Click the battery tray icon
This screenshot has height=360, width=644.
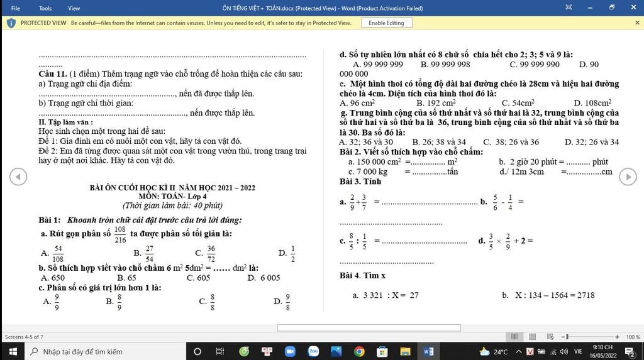tap(541, 351)
